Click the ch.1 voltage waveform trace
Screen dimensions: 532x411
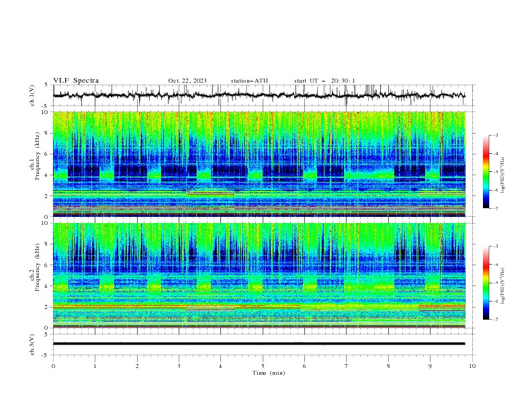[x=259, y=95]
